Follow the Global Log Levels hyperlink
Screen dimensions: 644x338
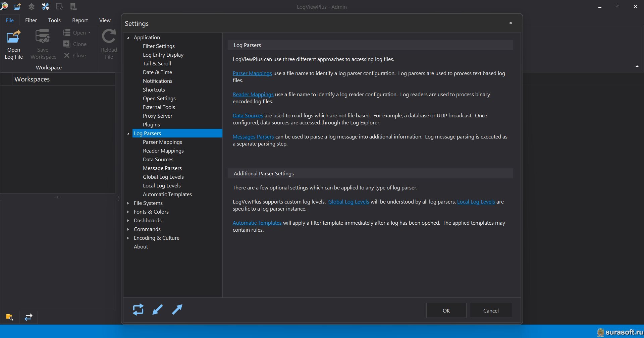click(348, 202)
